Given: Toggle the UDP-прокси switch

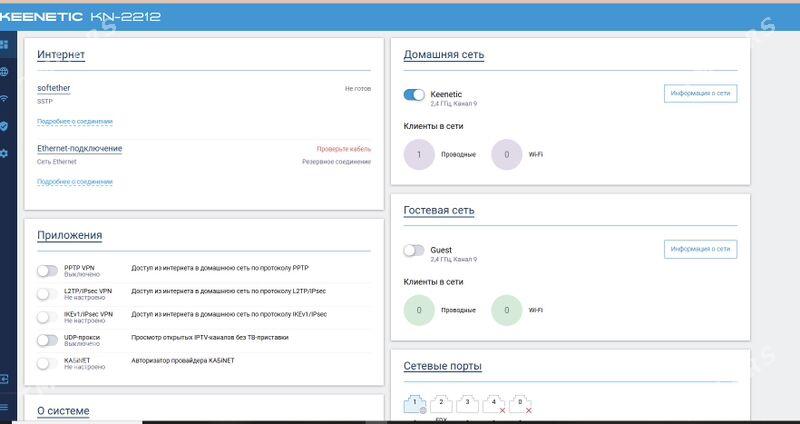Looking at the screenshot, I should (47, 340).
